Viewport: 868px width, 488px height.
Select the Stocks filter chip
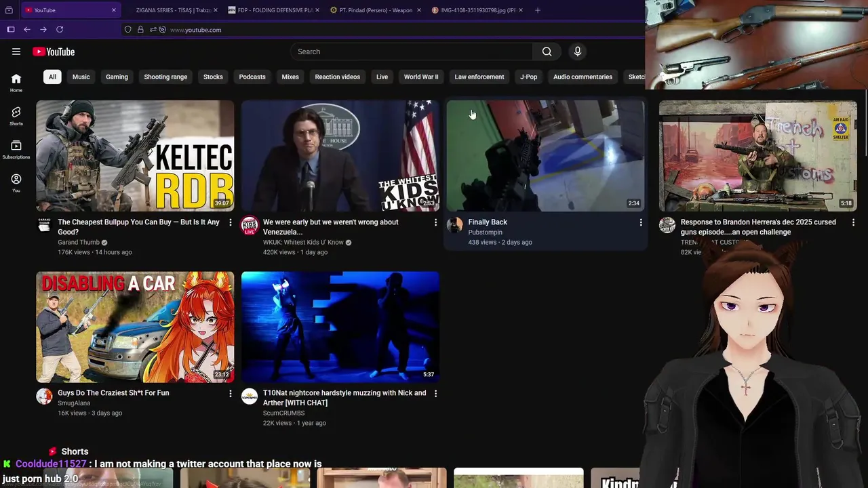[x=213, y=77]
